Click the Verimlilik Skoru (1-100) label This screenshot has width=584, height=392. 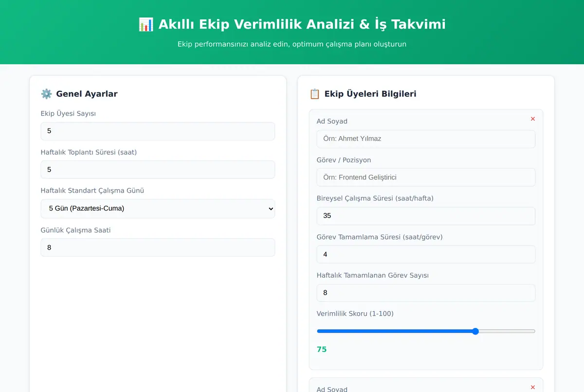(355, 314)
